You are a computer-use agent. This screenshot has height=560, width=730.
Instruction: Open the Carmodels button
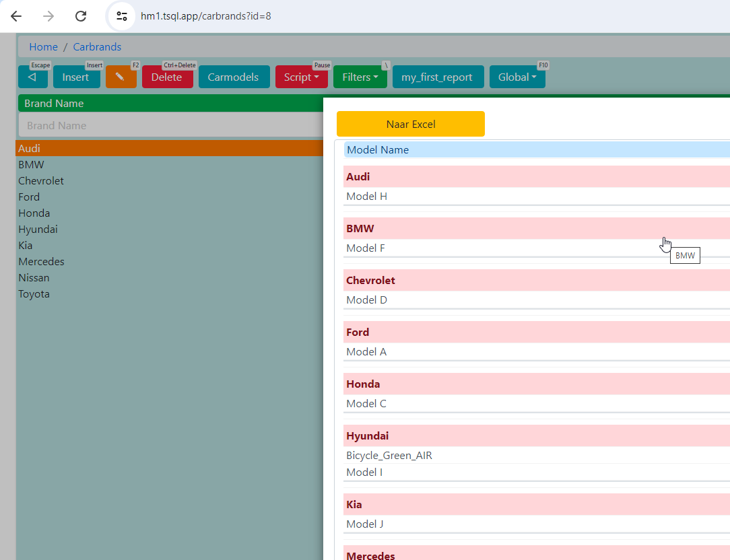click(x=234, y=77)
